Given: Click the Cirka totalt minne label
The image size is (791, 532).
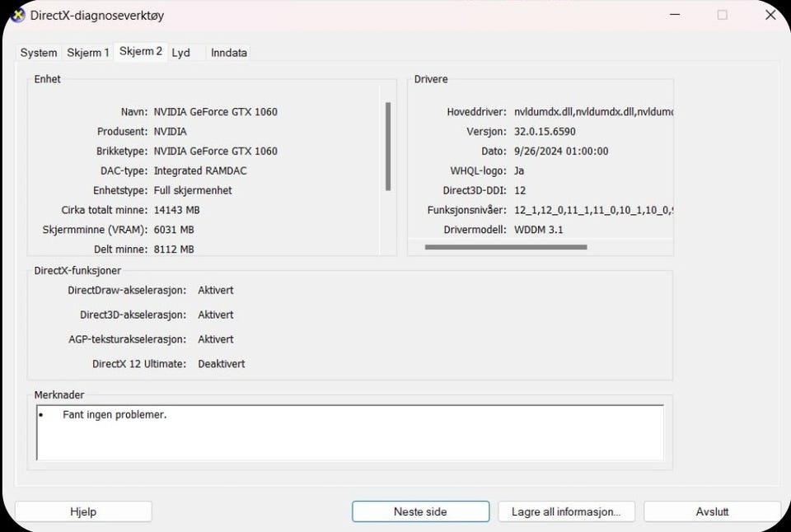Looking at the screenshot, I should pos(105,210).
